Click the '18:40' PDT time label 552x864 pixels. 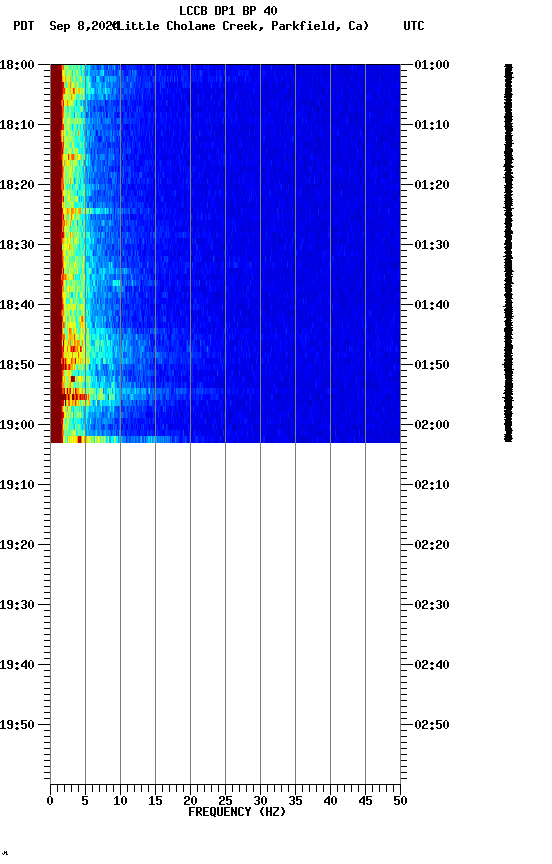17,305
